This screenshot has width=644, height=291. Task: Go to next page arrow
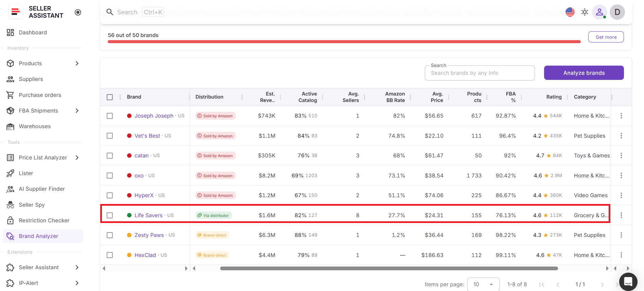602,285
